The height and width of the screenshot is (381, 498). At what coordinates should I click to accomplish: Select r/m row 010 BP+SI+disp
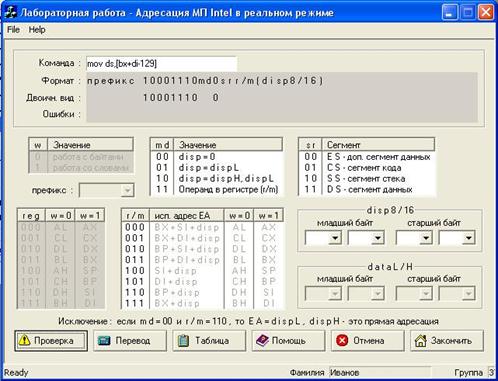click(202, 249)
